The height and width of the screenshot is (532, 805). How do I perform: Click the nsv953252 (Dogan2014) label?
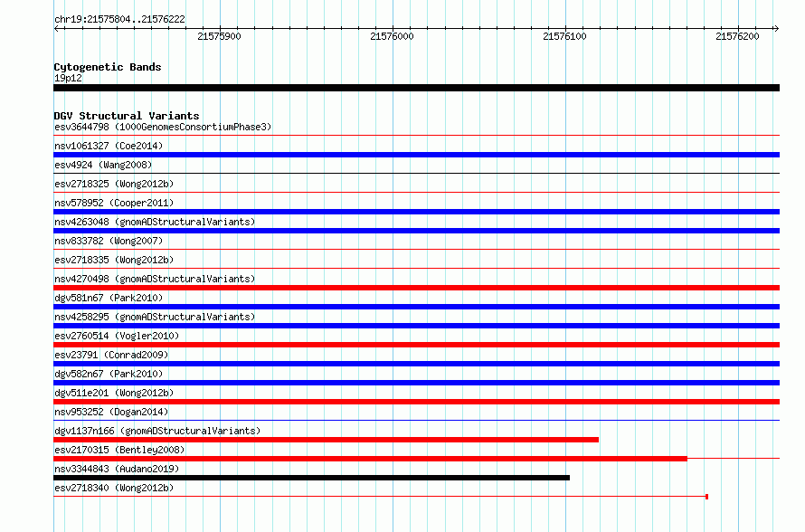coord(111,412)
